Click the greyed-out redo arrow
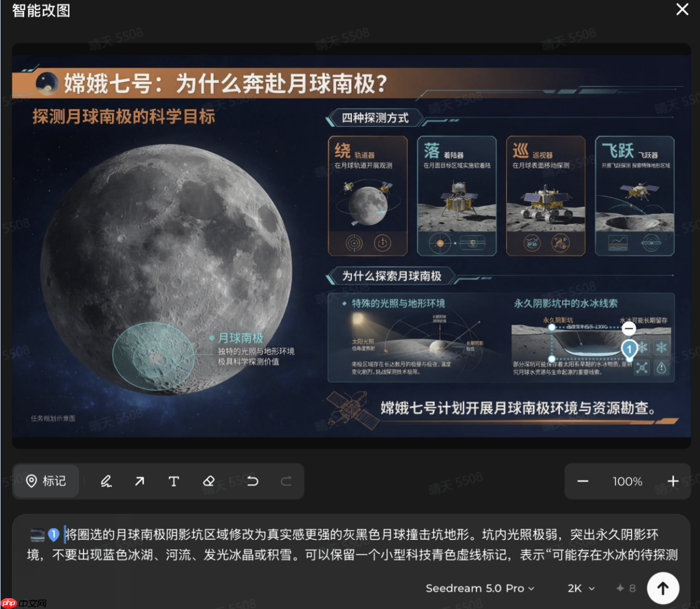Screen dimensions: 700x609 point(287,481)
